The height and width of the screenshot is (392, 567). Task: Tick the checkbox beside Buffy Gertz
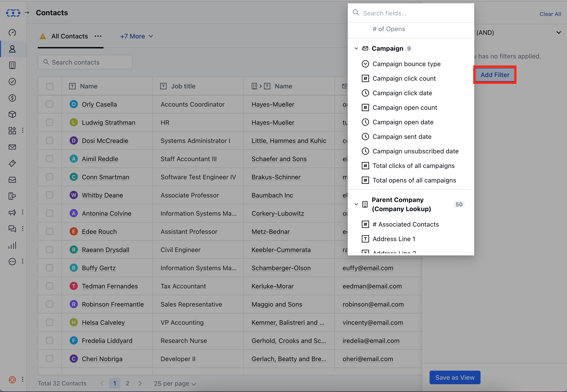click(50, 268)
